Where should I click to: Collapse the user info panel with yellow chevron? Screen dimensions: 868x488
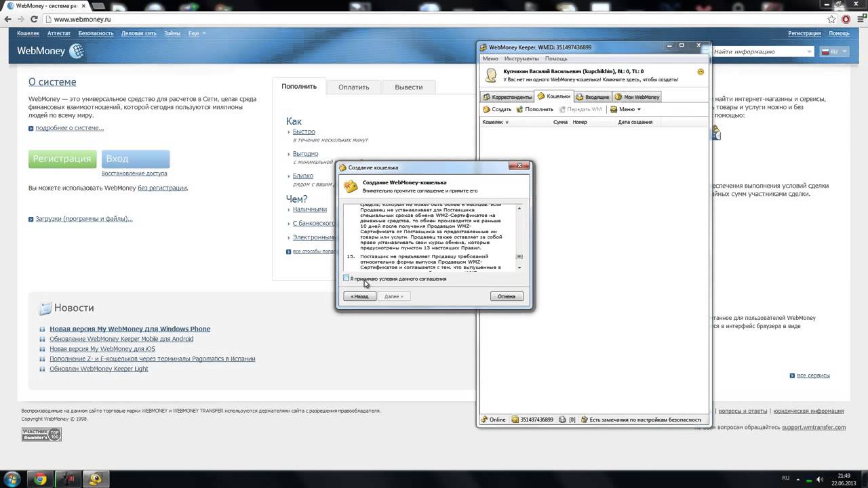coord(701,72)
